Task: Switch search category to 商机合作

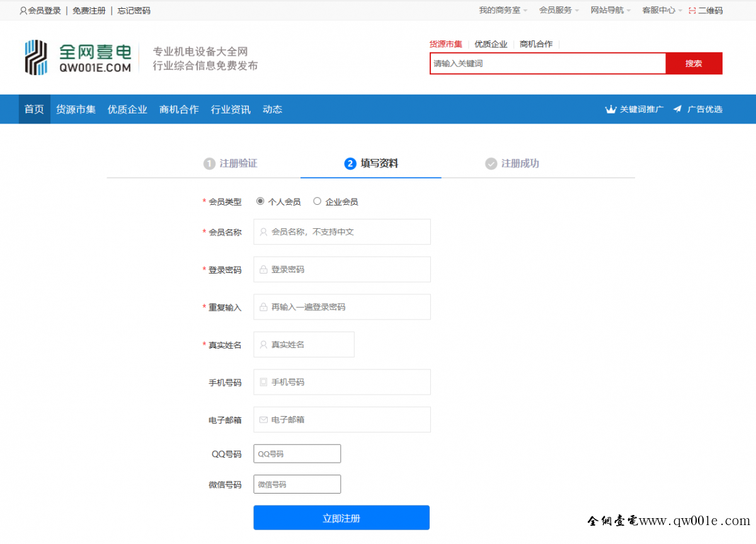Action: 536,44
